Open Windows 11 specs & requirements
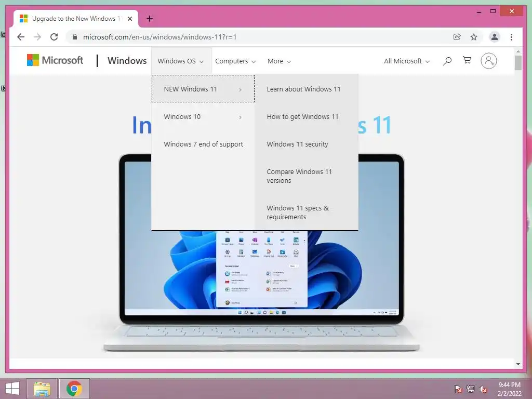 point(298,212)
